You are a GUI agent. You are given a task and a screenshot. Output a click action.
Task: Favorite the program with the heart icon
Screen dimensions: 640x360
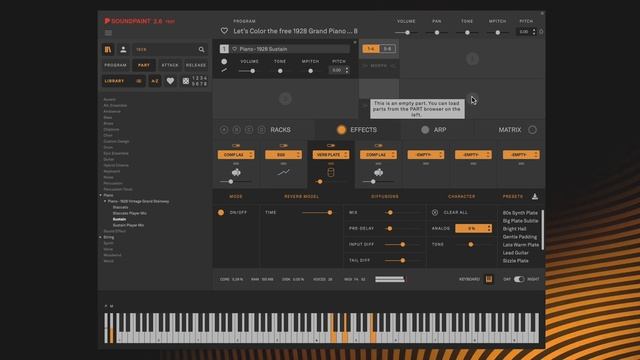[x=224, y=31]
